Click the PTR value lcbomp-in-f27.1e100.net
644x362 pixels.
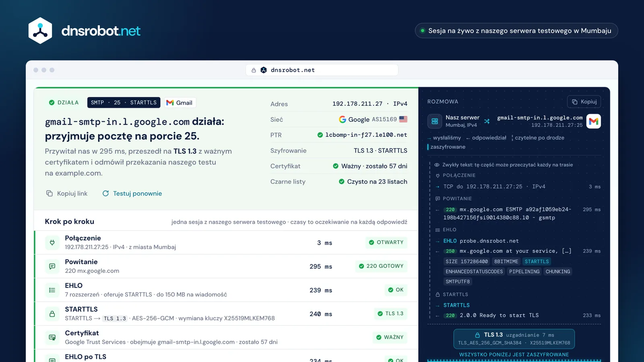(366, 135)
